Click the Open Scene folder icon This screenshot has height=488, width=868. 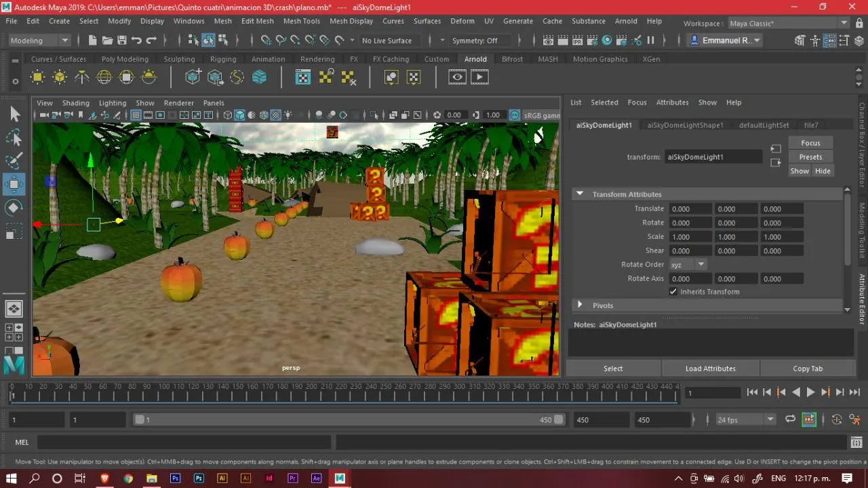[107, 41]
